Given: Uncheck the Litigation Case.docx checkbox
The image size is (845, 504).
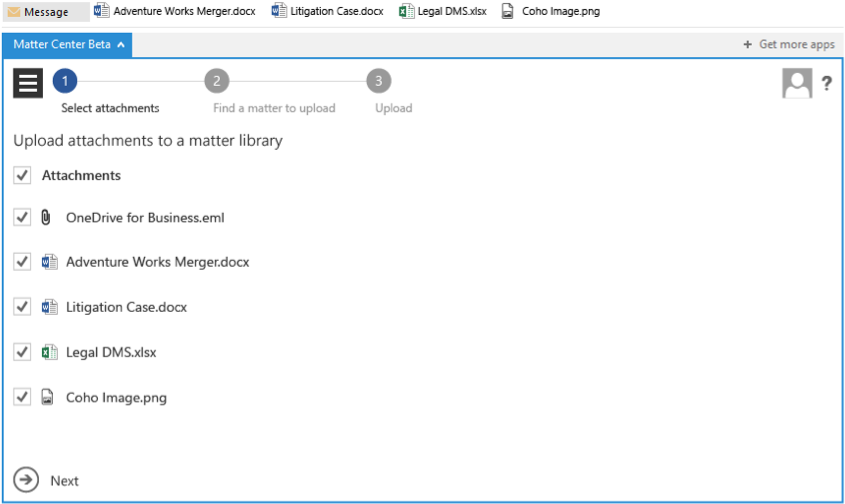Looking at the screenshot, I should (22, 307).
